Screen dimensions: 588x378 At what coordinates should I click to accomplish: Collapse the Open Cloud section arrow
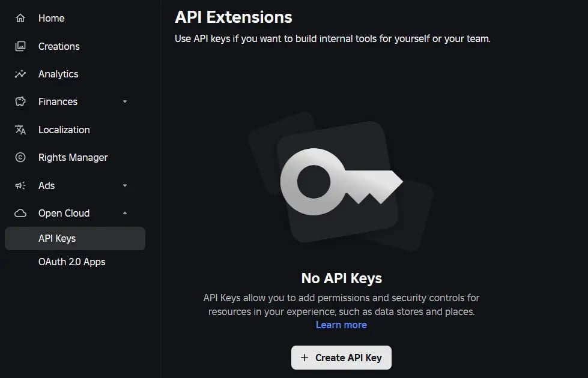(125, 213)
